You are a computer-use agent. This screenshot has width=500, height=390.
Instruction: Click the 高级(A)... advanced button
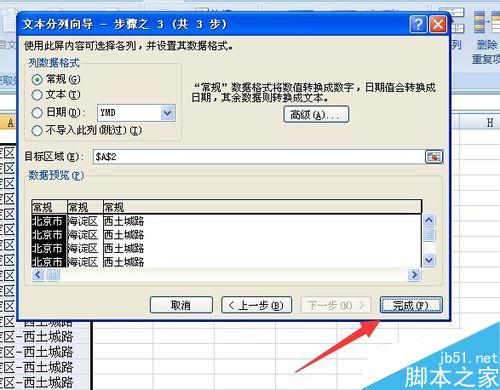coord(316,115)
